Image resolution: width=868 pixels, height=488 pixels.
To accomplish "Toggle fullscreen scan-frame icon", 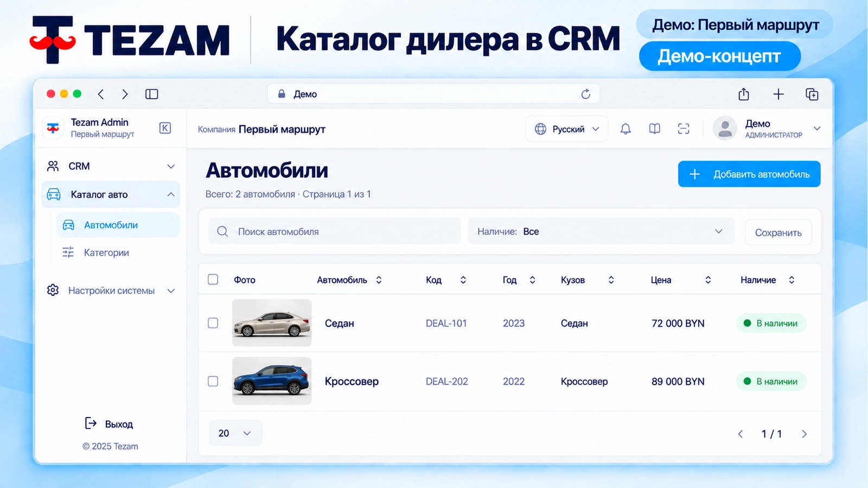I will [x=684, y=129].
